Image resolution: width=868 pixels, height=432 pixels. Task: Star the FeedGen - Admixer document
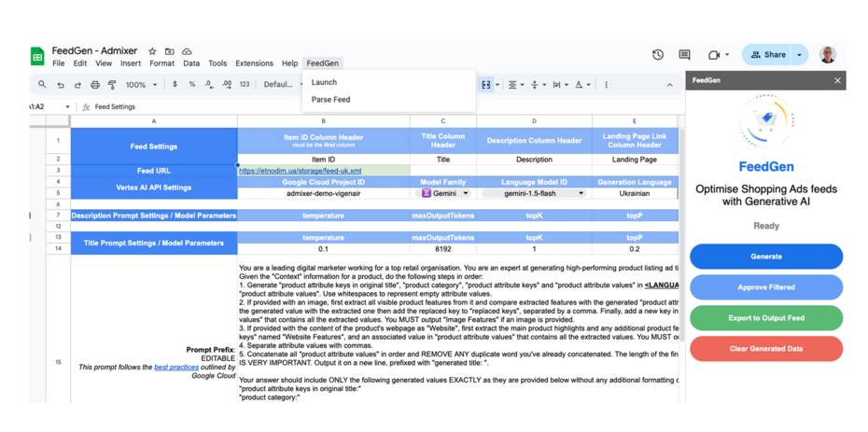[152, 51]
